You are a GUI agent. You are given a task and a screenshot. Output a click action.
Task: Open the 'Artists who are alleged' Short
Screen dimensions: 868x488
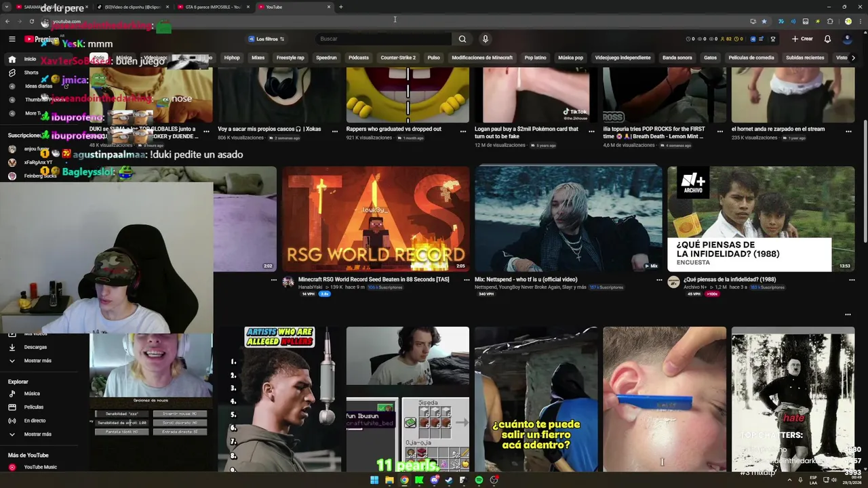pos(279,399)
